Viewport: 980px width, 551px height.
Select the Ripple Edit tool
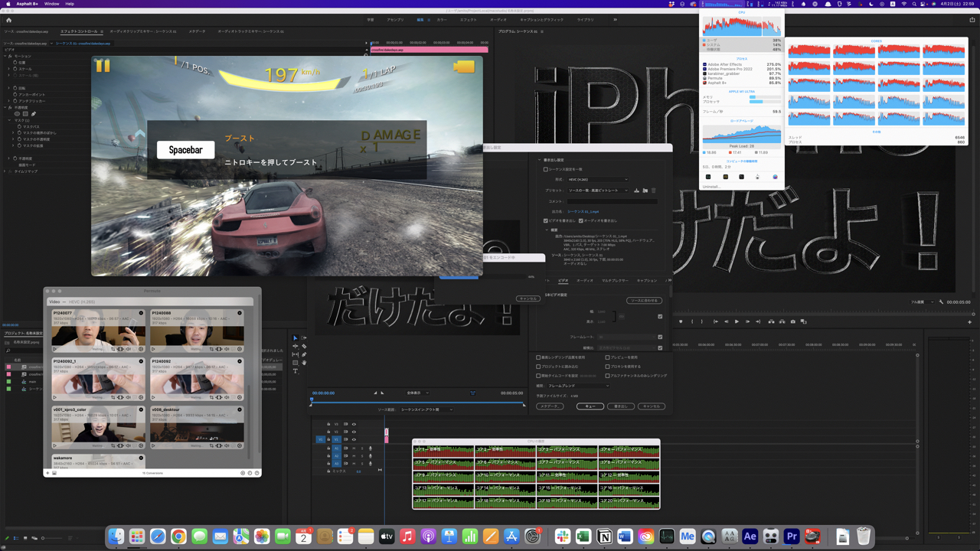pos(295,346)
